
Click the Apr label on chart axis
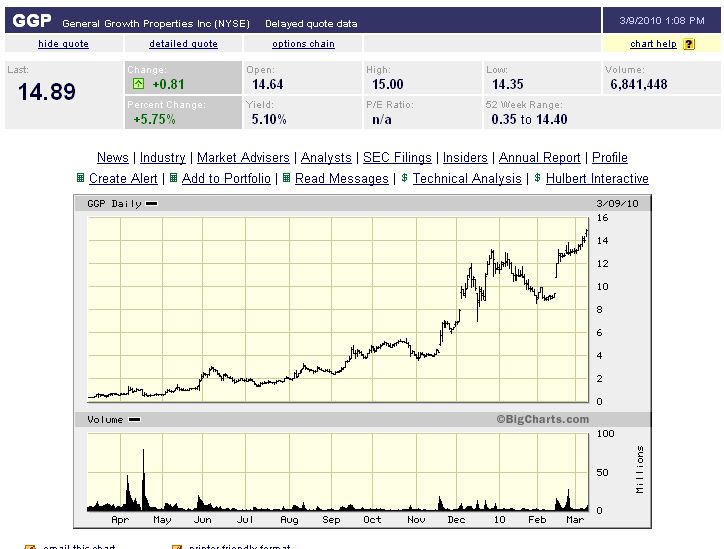pos(120,520)
